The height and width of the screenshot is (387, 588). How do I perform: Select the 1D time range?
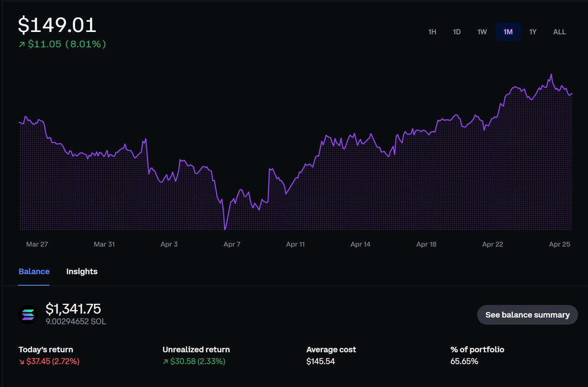tap(457, 32)
